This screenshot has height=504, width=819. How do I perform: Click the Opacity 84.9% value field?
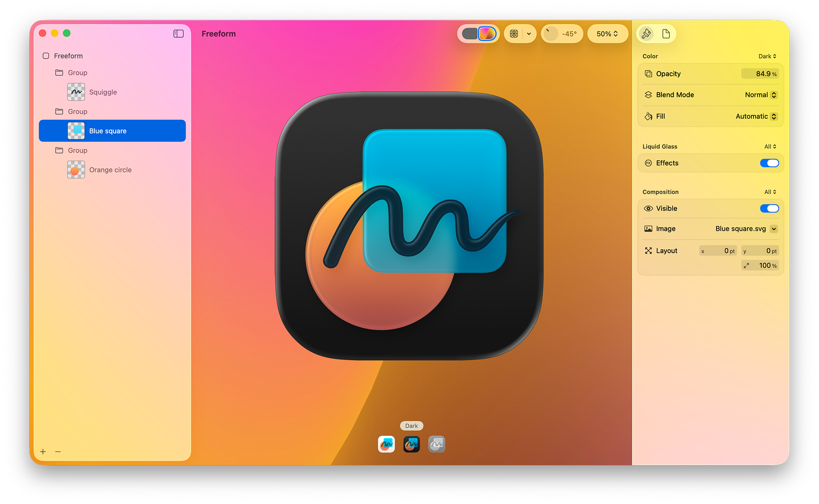tap(760, 74)
